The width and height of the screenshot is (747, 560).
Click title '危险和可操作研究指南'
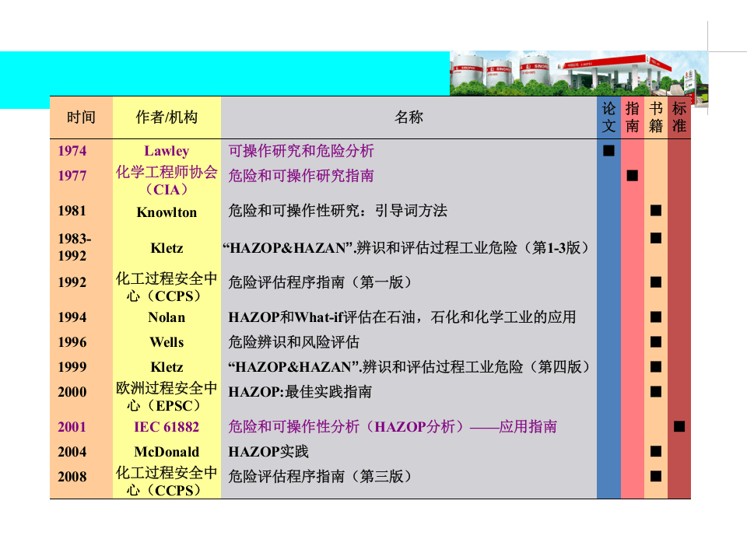click(x=300, y=176)
